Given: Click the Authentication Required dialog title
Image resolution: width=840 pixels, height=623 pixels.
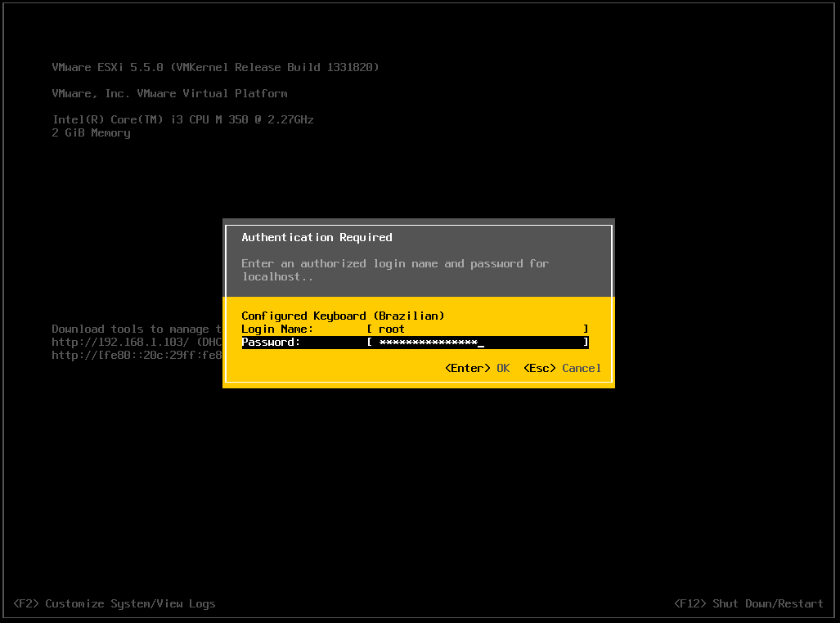Looking at the screenshot, I should 317,237.
